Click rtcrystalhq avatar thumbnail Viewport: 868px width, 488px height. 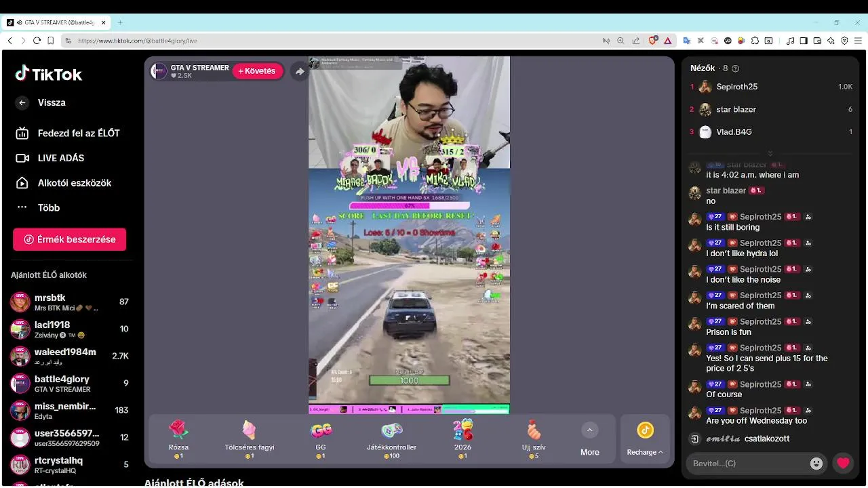tap(20, 464)
